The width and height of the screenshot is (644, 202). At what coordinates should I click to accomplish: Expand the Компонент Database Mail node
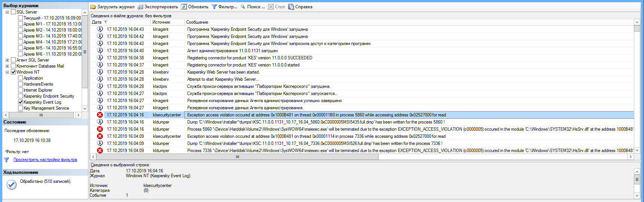[7, 66]
